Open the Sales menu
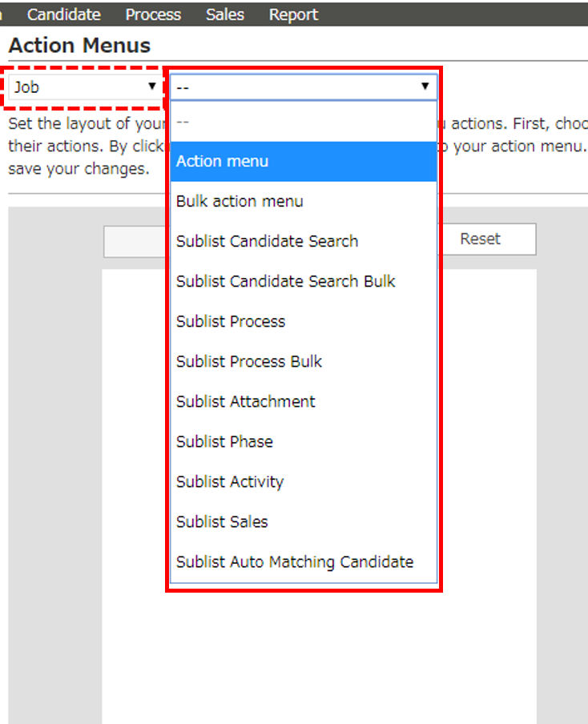 (224, 14)
